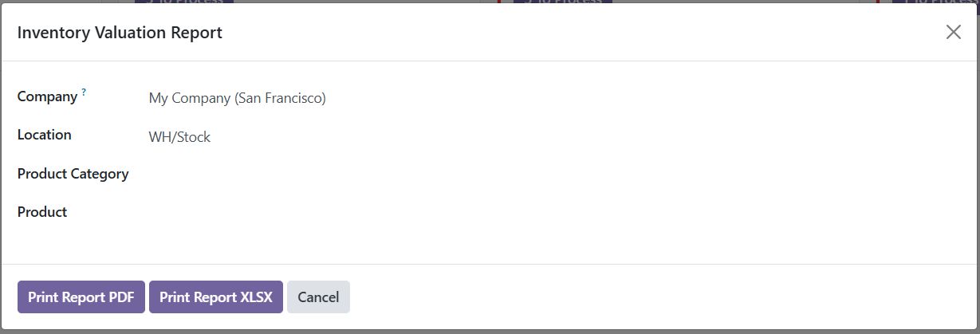Click the dark backdrop strip below the dialog
This screenshot has height=334, width=980.
490,332
